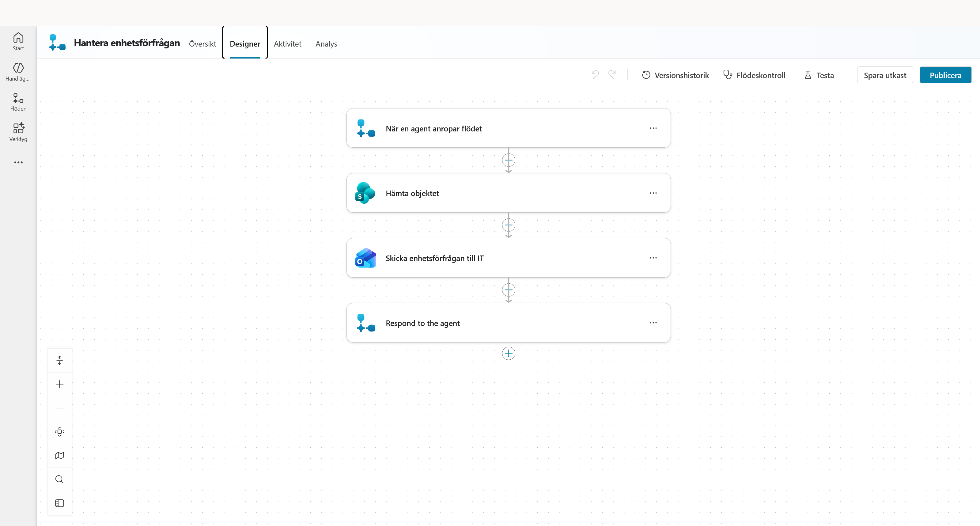Screen dimensions: 980x526
Task: Open canvas search magnifier
Action: tap(60, 479)
